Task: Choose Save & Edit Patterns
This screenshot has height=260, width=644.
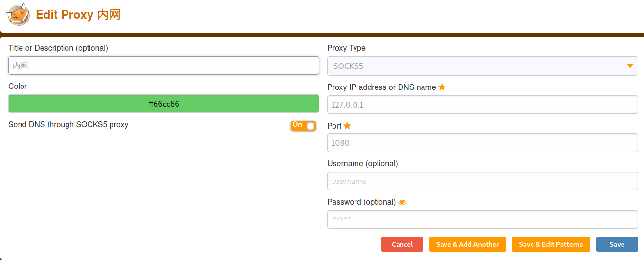Action: click(x=551, y=244)
